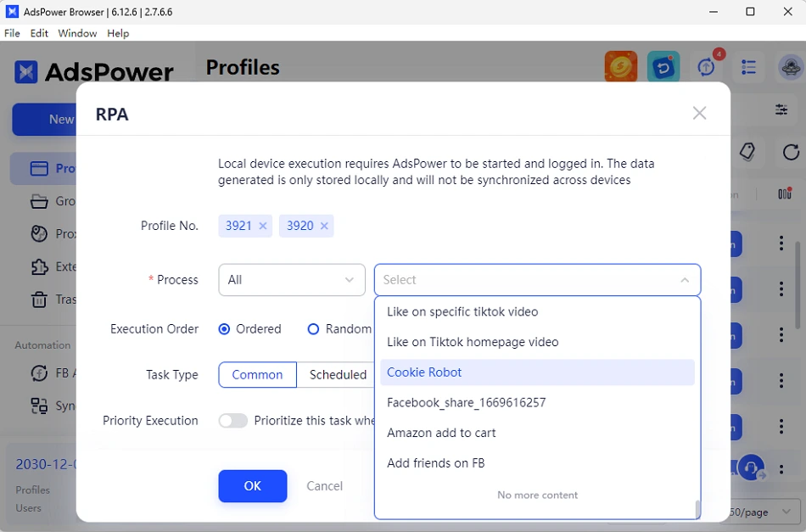Click the teal refresh message icon
806x532 pixels.
[663, 66]
